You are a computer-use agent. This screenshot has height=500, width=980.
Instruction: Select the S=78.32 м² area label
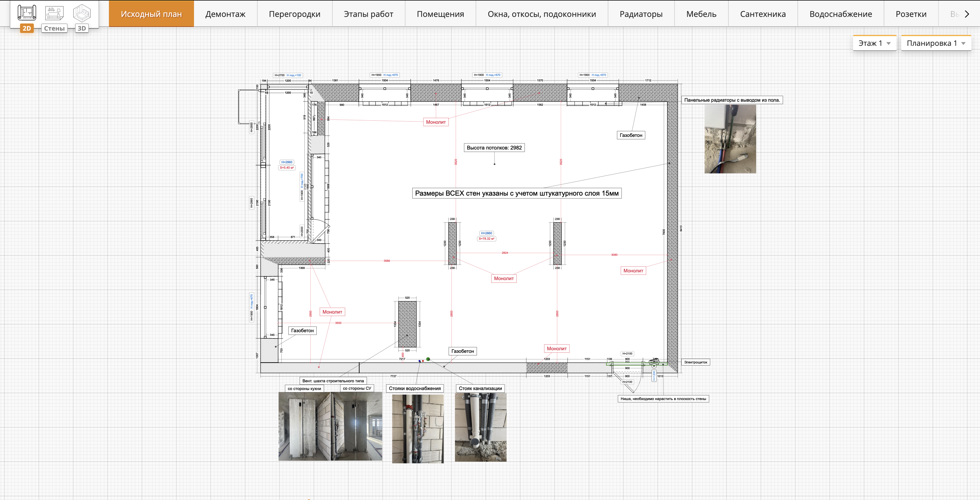[x=486, y=239]
